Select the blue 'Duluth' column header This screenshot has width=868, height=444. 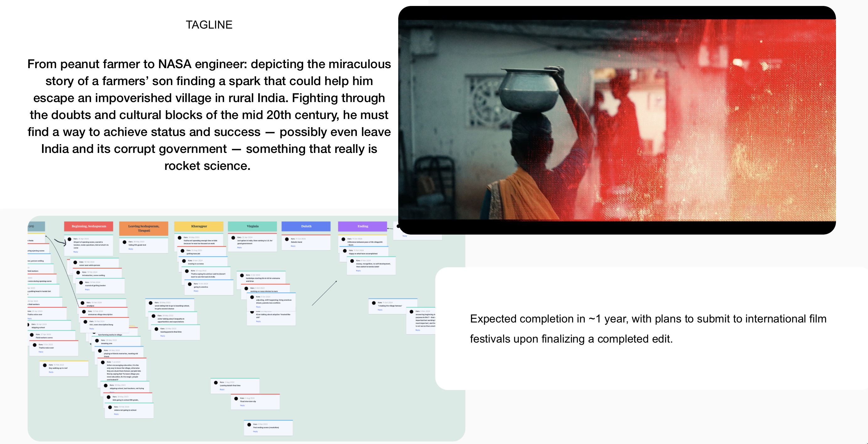click(306, 226)
